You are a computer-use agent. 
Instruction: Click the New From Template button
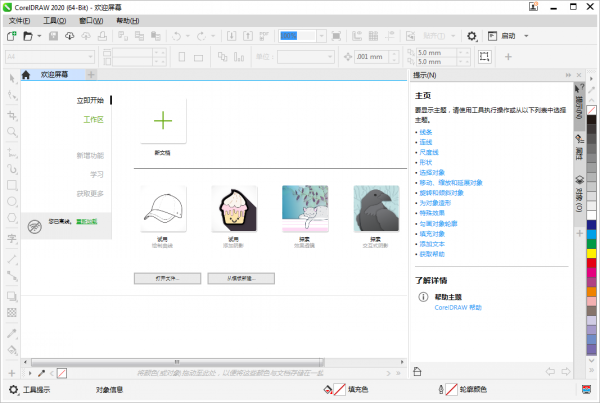point(241,278)
